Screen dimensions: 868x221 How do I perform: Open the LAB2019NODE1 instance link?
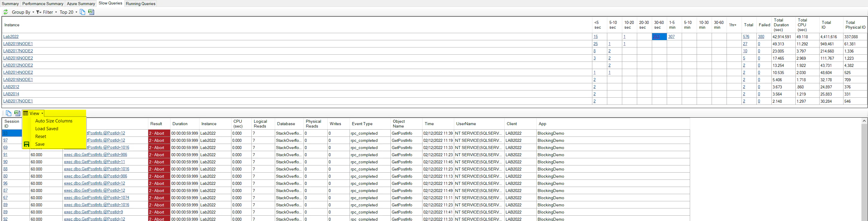point(18,44)
